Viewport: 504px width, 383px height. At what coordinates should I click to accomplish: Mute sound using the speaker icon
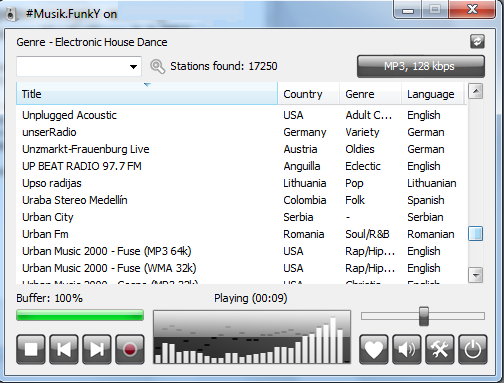pyautogui.click(x=407, y=349)
